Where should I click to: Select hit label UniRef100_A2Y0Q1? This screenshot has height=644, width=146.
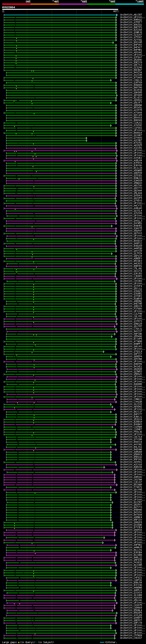pyautogui.click(x=131, y=40)
